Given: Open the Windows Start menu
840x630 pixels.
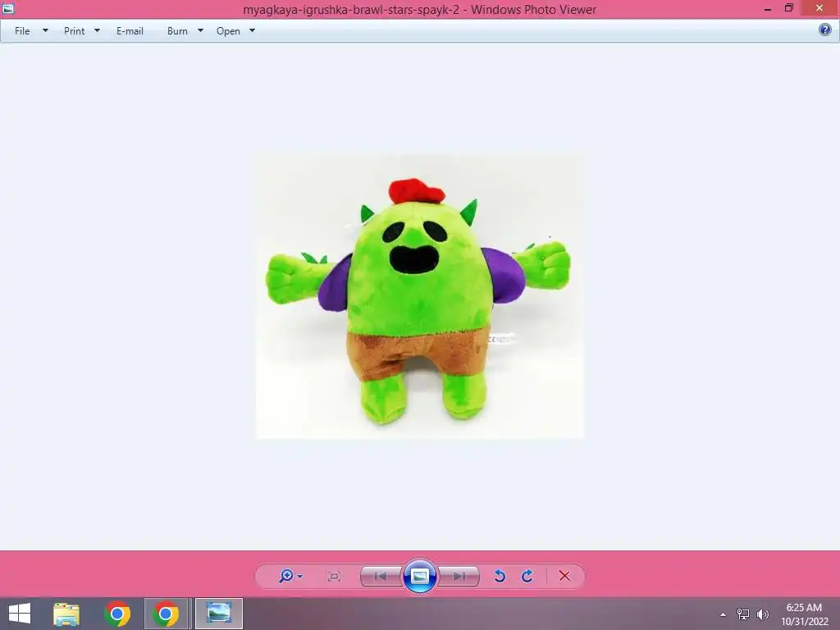Looking at the screenshot, I should 20,614.
